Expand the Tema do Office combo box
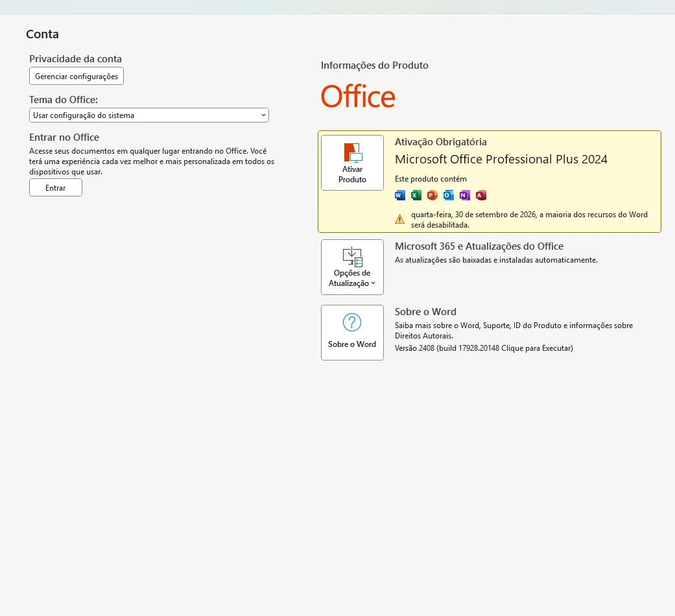675x616 pixels. coord(149,115)
